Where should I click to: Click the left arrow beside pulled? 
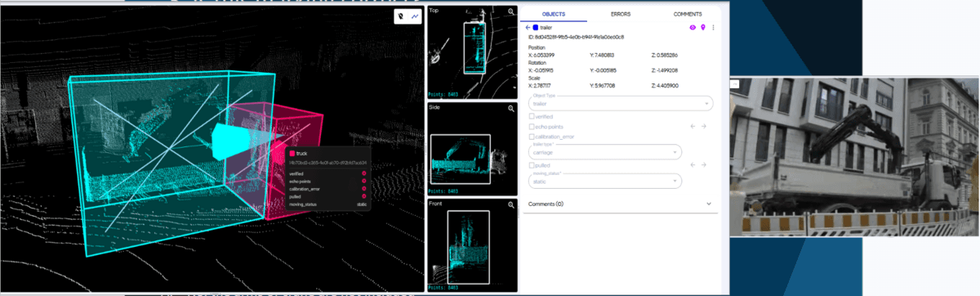pyautogui.click(x=693, y=165)
